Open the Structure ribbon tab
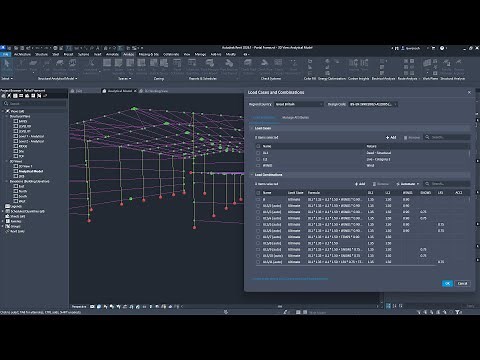Screen dimensions: 480x360 coord(41,54)
